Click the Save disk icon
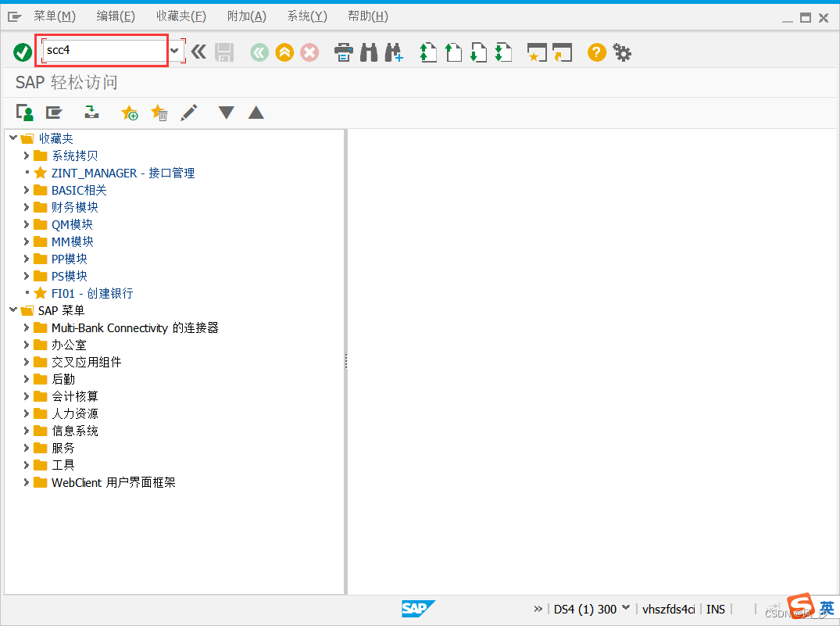The image size is (840, 626). [x=224, y=52]
